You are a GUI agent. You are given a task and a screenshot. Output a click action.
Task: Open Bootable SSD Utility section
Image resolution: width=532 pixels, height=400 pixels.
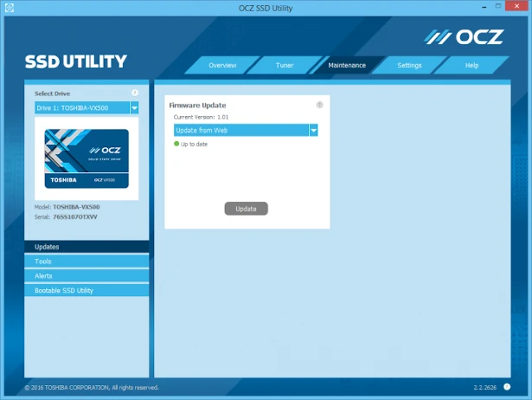87,290
